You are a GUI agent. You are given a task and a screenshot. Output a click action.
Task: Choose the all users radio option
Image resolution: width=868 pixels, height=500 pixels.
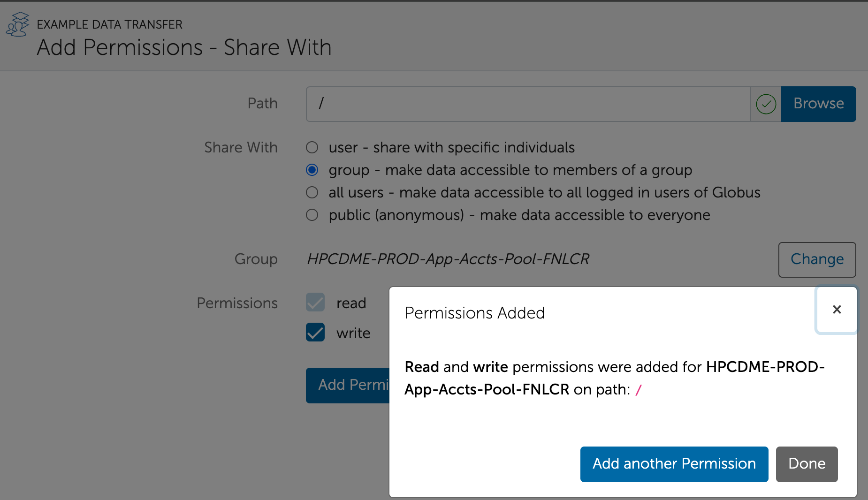pos(312,192)
